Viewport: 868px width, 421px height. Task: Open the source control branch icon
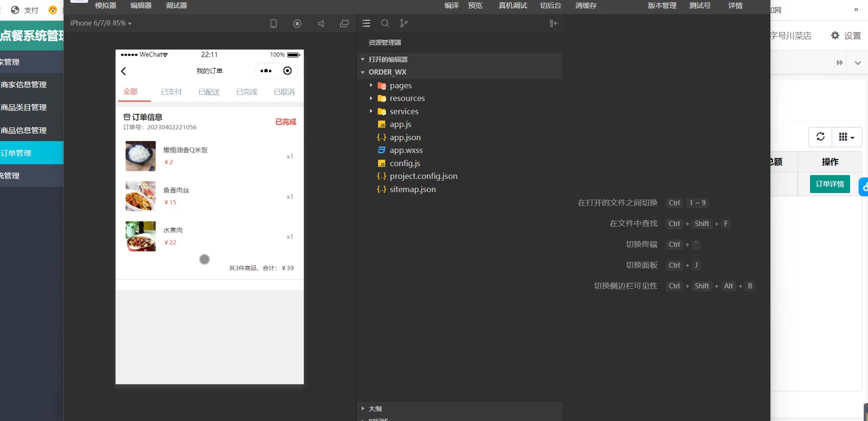[x=404, y=23]
